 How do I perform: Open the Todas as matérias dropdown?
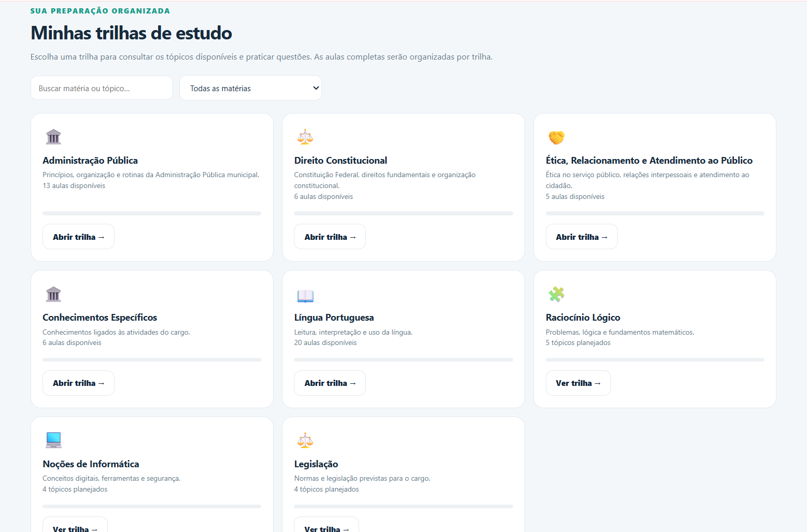(x=250, y=88)
